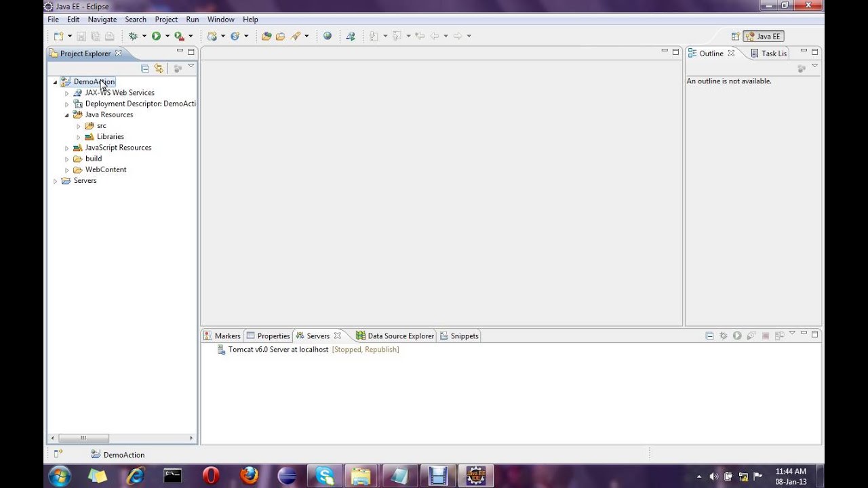Viewport: 868px width, 488px height.
Task: Open the File menu
Action: (53, 20)
